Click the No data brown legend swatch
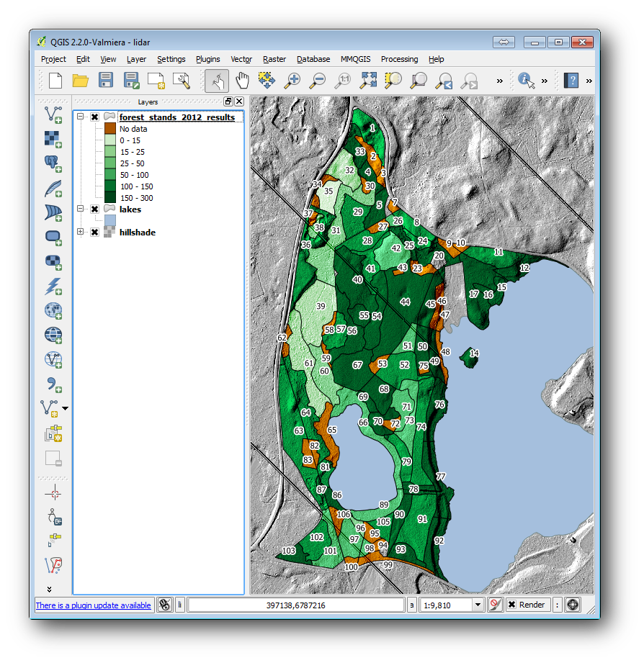Viewport: 644px width, 663px height. 110,129
